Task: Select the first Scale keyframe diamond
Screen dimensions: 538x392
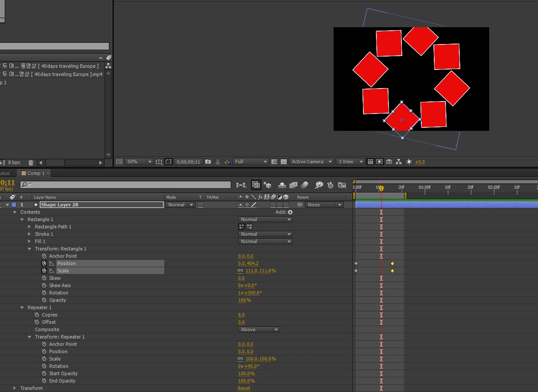Action: pos(356,271)
